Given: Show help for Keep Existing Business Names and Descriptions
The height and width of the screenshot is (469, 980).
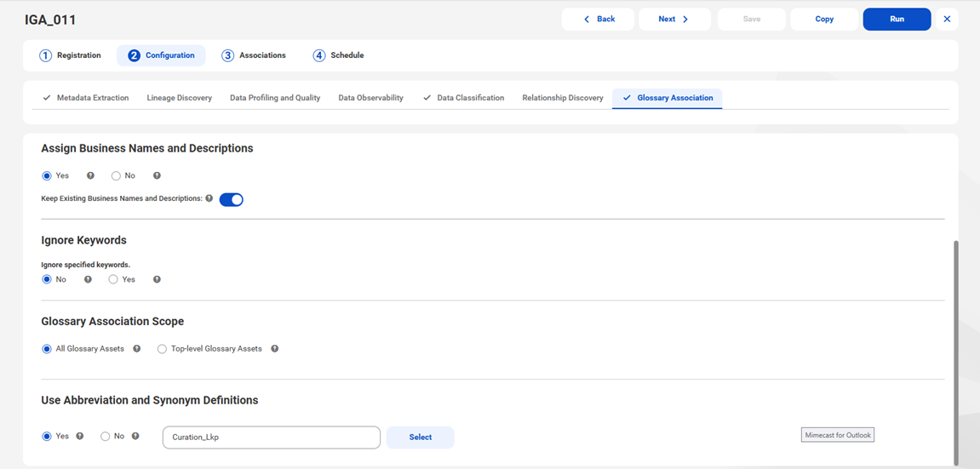Looking at the screenshot, I should 209,198.
